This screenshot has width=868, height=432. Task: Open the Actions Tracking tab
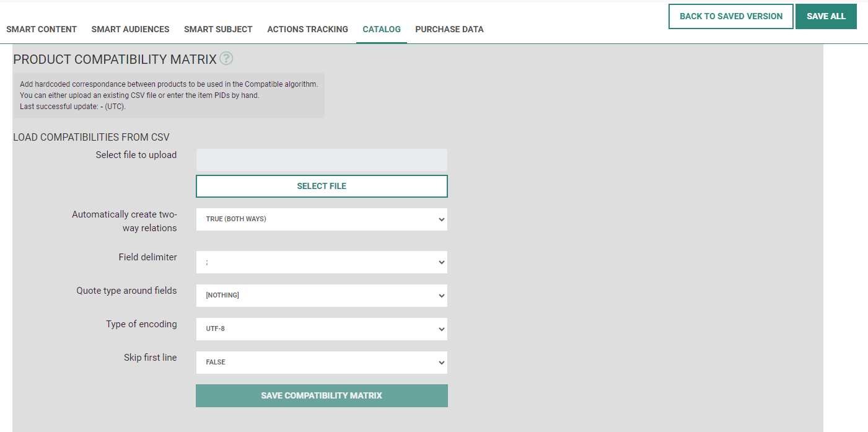tap(307, 29)
